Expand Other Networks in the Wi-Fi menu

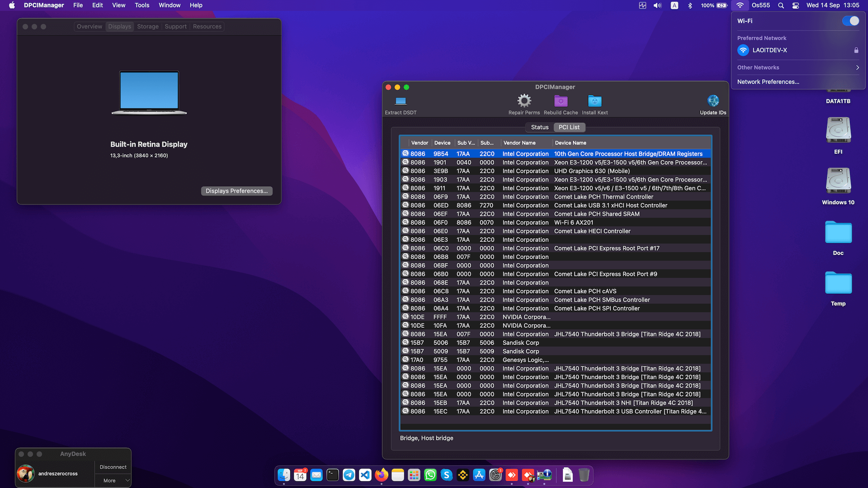[x=798, y=67]
